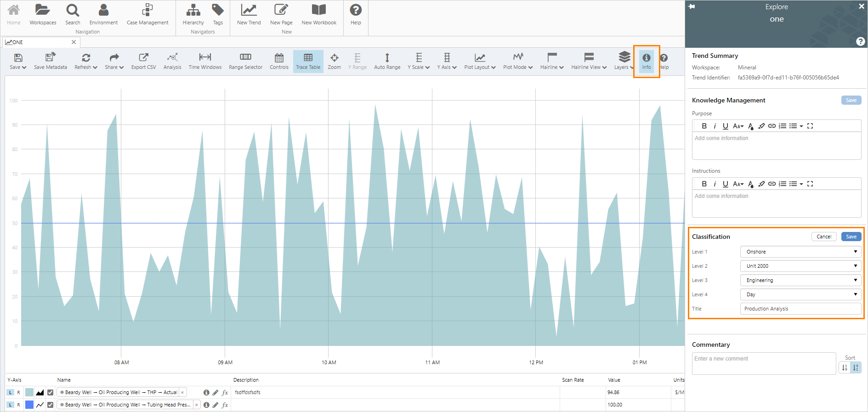Cancel the Classification changes
Screen dimensions: 868x412
pyautogui.click(x=823, y=237)
